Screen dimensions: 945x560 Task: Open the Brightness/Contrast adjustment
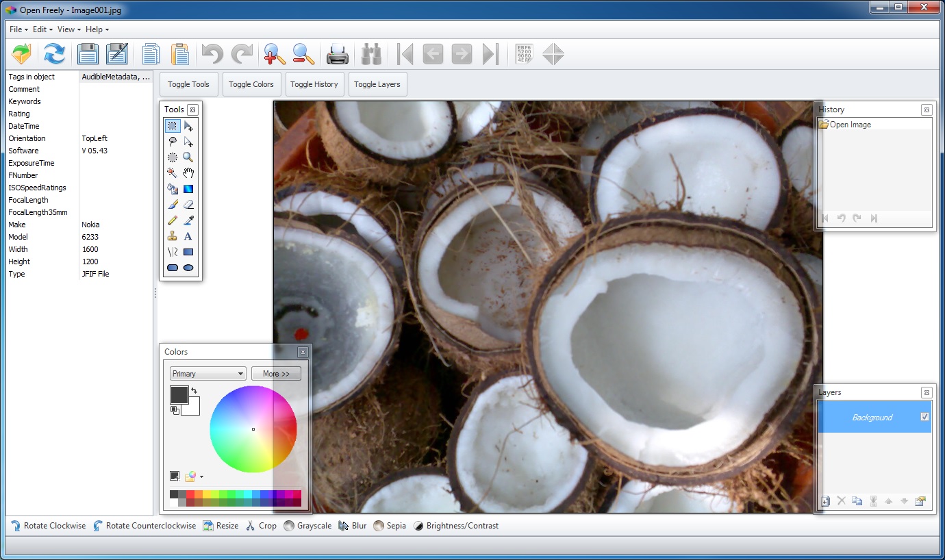pyautogui.click(x=456, y=526)
